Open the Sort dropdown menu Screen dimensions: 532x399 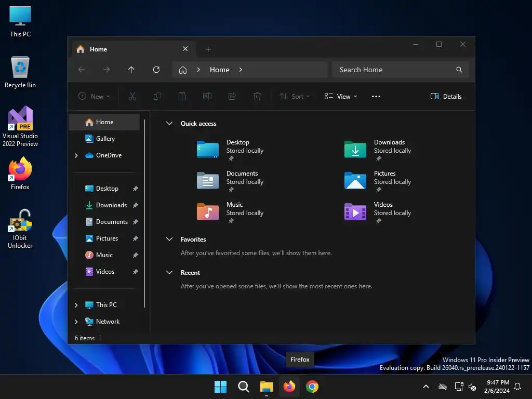pos(295,96)
